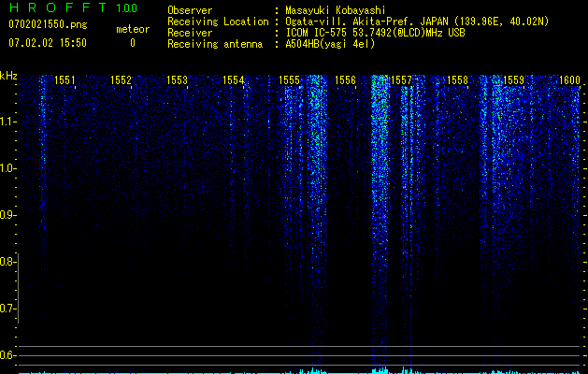
Task: Click the 1551 time marker
Action: tap(65, 79)
